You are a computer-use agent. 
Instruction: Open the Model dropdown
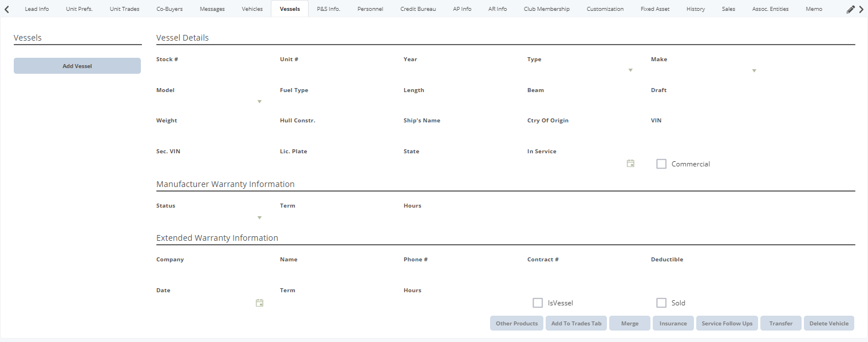pos(259,101)
